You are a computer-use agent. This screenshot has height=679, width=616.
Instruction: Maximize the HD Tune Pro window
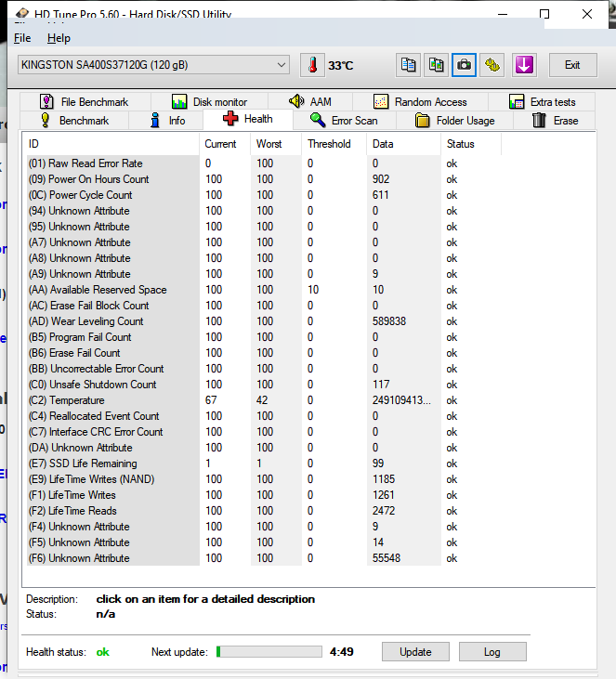[x=544, y=14]
